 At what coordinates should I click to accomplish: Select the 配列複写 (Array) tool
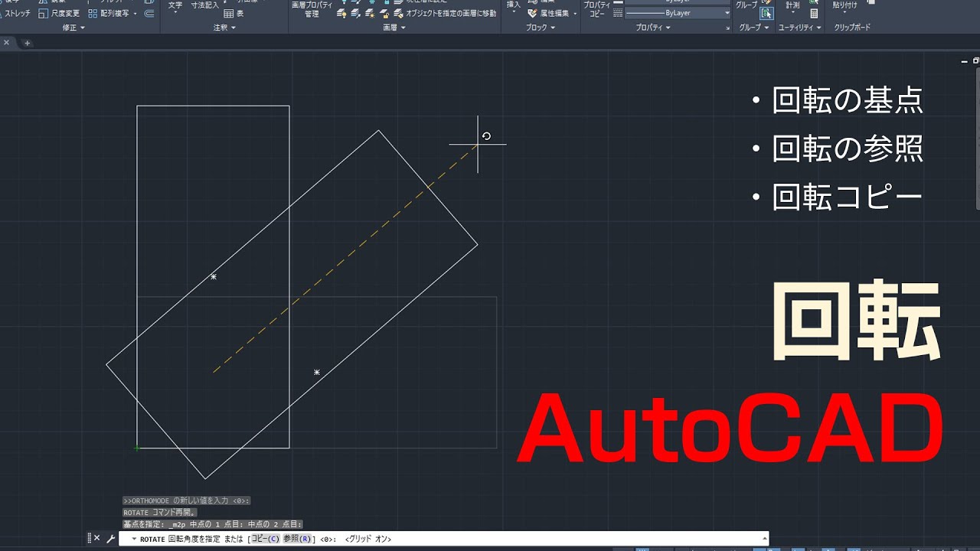[x=108, y=13]
